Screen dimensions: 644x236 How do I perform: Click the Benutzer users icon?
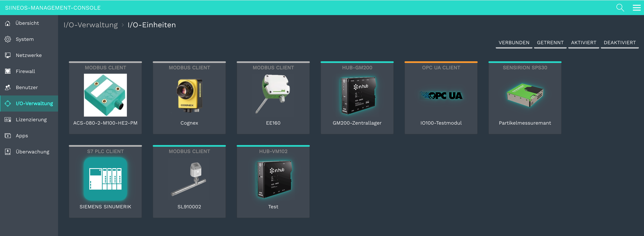pyautogui.click(x=8, y=87)
